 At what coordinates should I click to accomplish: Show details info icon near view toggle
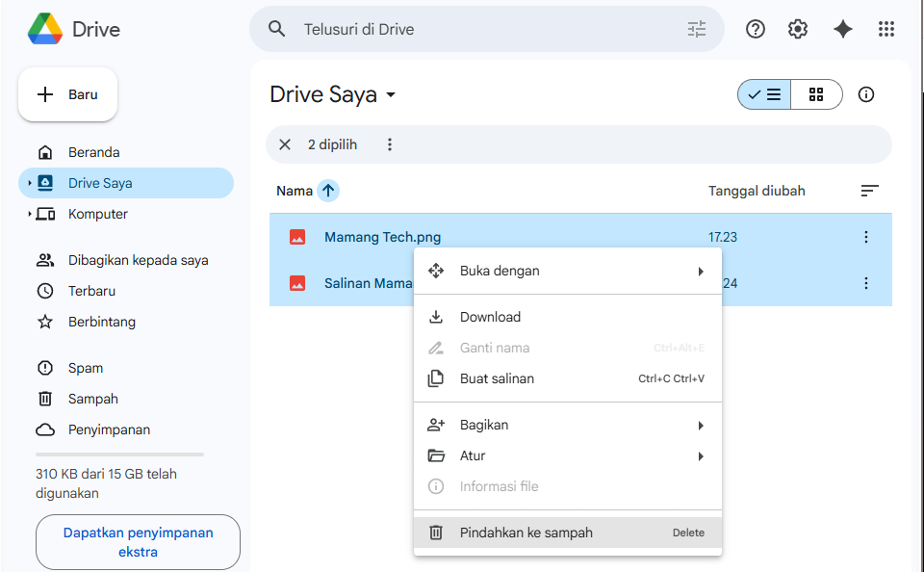(865, 94)
